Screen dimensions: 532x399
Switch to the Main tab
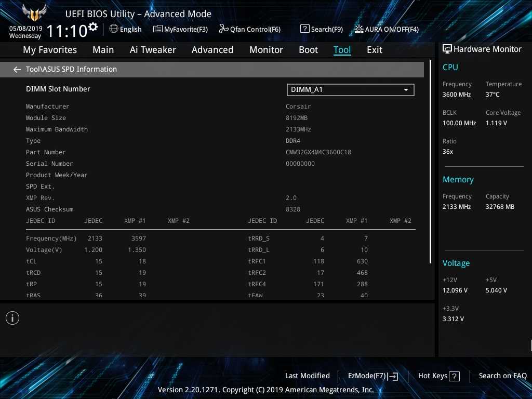[103, 50]
